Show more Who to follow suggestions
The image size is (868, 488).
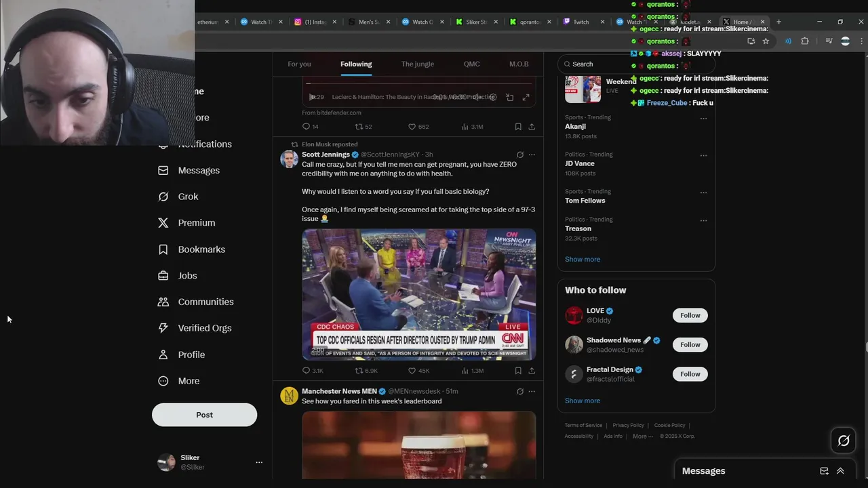583,401
